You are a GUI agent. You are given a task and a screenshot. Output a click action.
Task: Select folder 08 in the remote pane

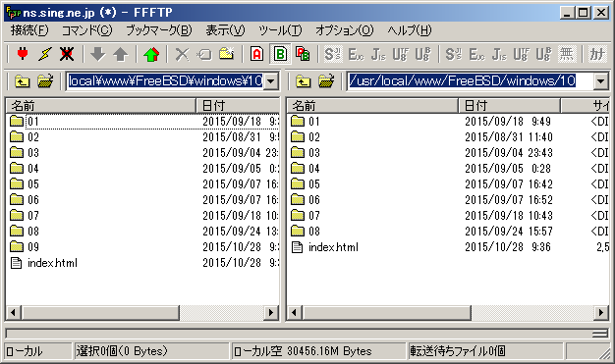(306, 232)
